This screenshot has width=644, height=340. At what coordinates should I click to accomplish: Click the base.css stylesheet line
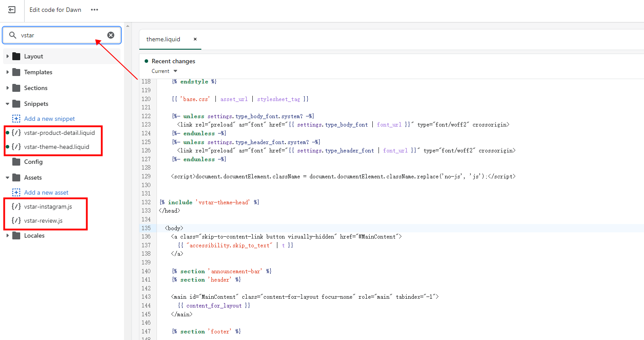pos(240,99)
